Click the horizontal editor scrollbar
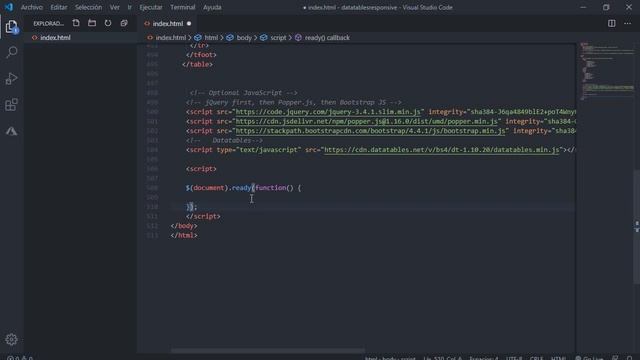640x360 pixels. coord(268,351)
